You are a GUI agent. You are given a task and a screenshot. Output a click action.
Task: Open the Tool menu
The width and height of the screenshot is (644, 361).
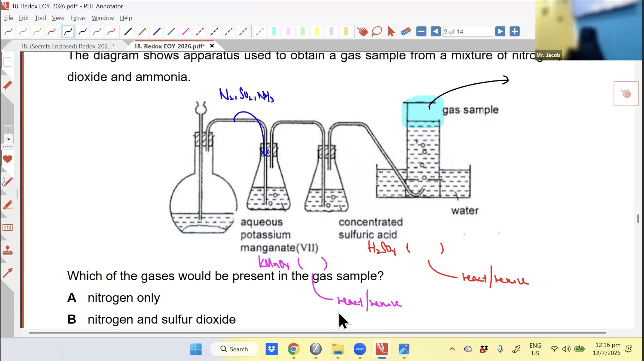pos(40,18)
